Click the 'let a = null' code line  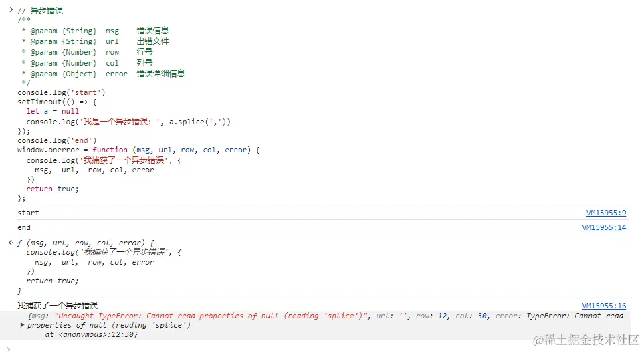coord(53,111)
